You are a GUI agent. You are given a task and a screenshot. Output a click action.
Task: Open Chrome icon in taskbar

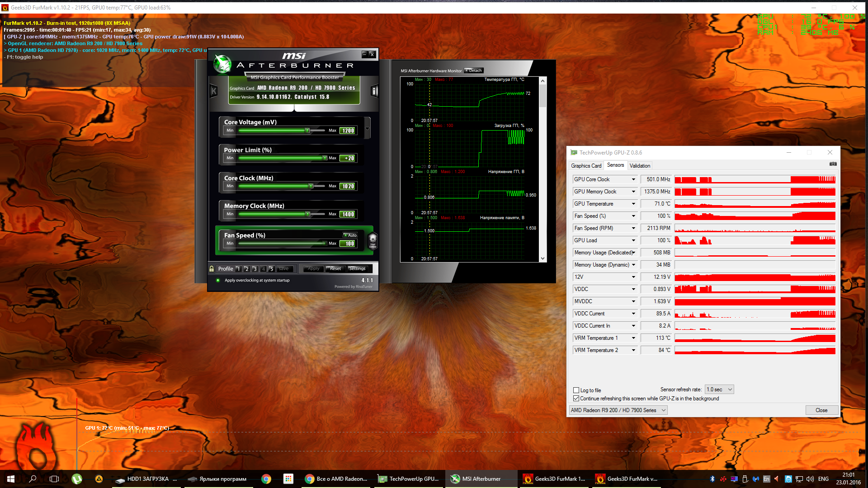point(266,479)
